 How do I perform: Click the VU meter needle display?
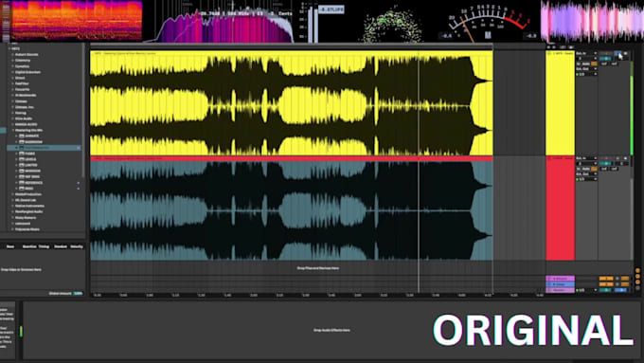coord(489,22)
